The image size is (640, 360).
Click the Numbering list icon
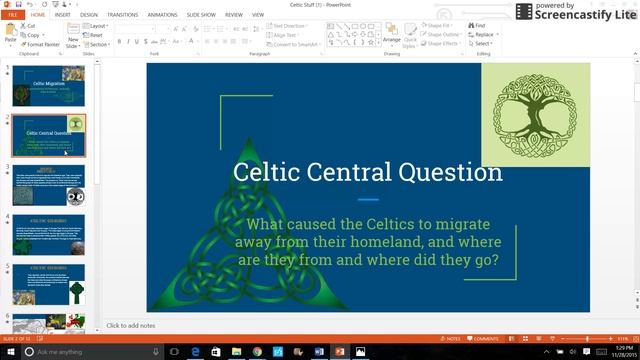[x=221, y=29]
